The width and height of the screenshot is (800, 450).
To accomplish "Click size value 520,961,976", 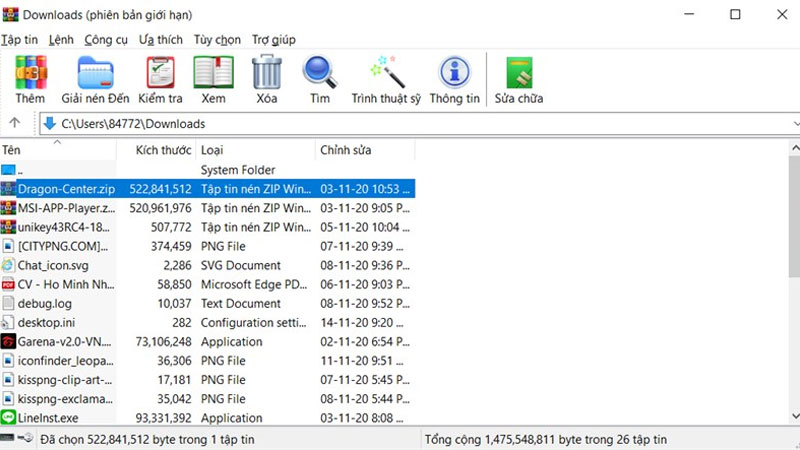I will click(x=160, y=208).
